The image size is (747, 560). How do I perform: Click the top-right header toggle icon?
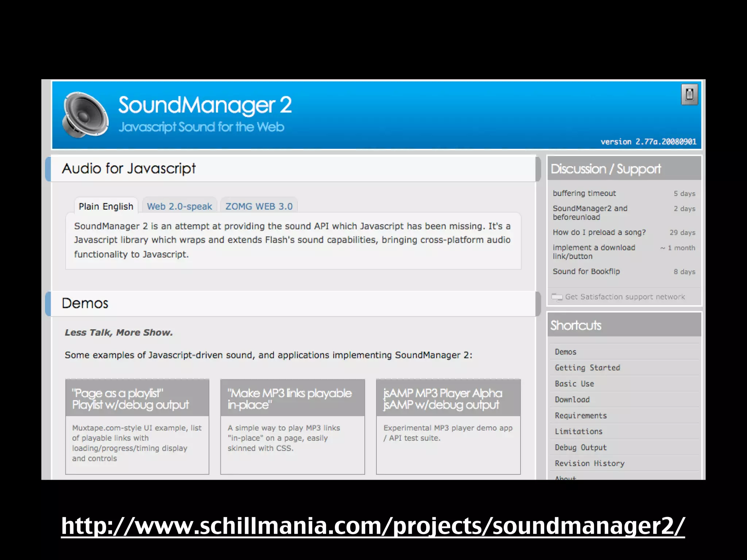tap(689, 94)
